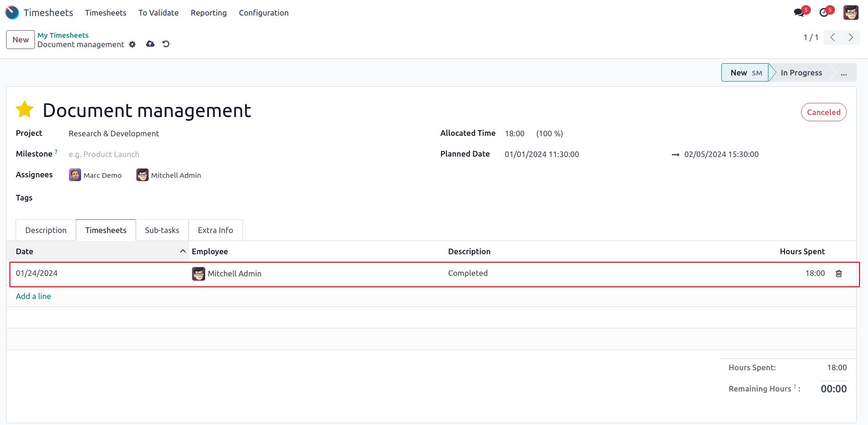Click the Timesheets app logo
This screenshot has width=868, height=425.
[x=12, y=13]
